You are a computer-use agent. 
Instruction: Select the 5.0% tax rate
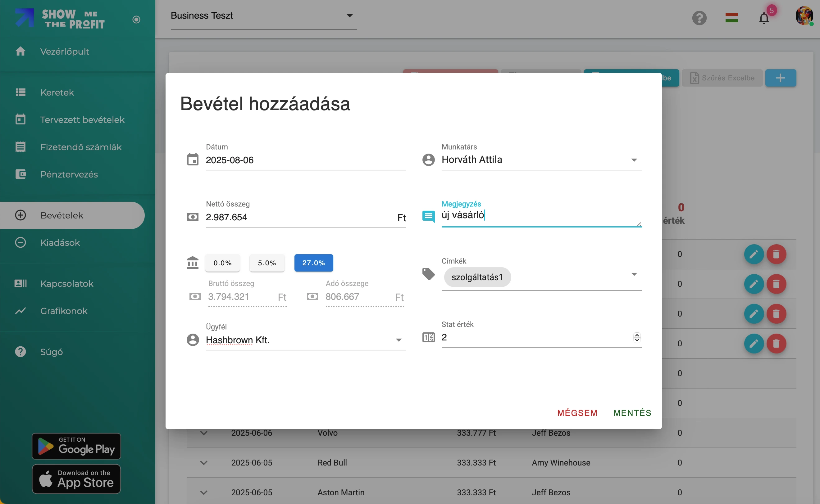[x=267, y=263]
